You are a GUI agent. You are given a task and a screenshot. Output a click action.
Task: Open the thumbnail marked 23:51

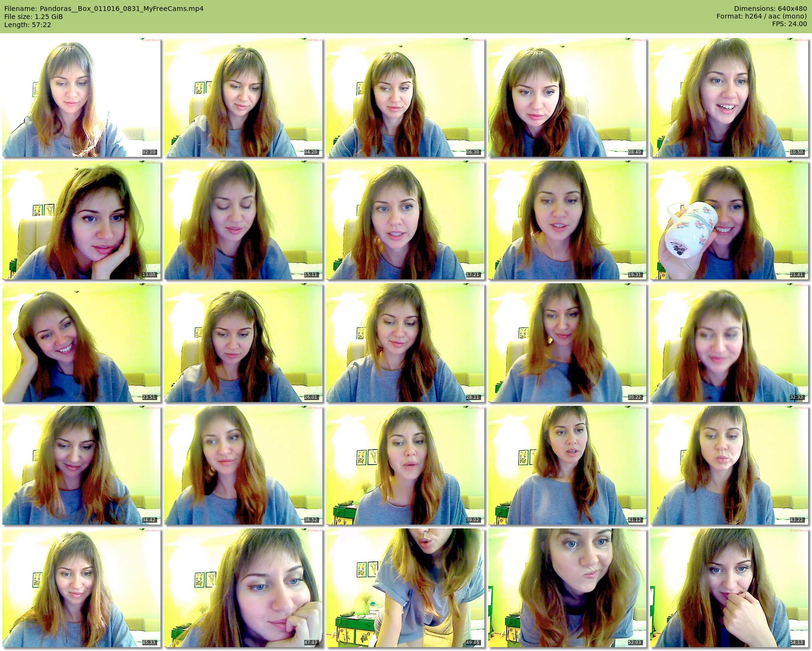pyautogui.click(x=82, y=343)
